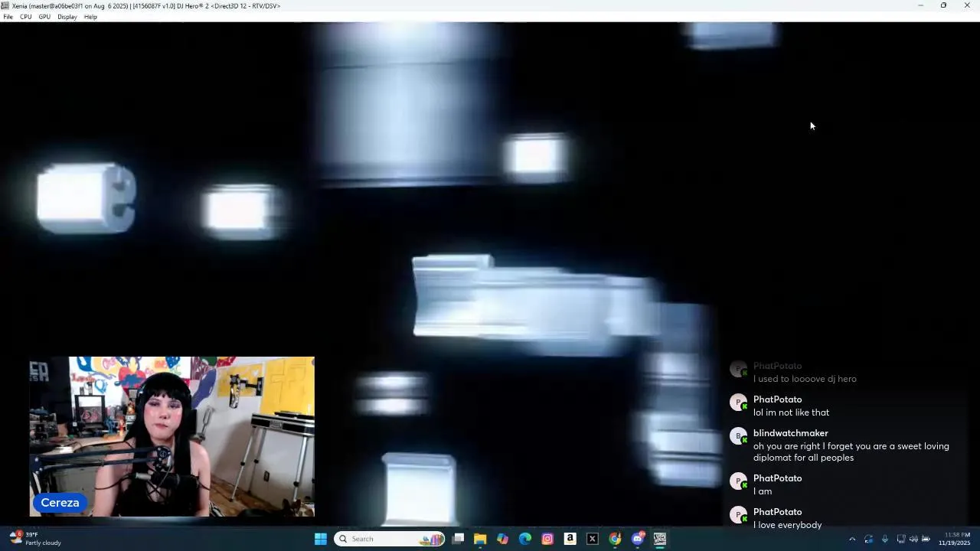The width and height of the screenshot is (980, 551).
Task: Click the microphone tray icon
Action: pyautogui.click(x=884, y=539)
